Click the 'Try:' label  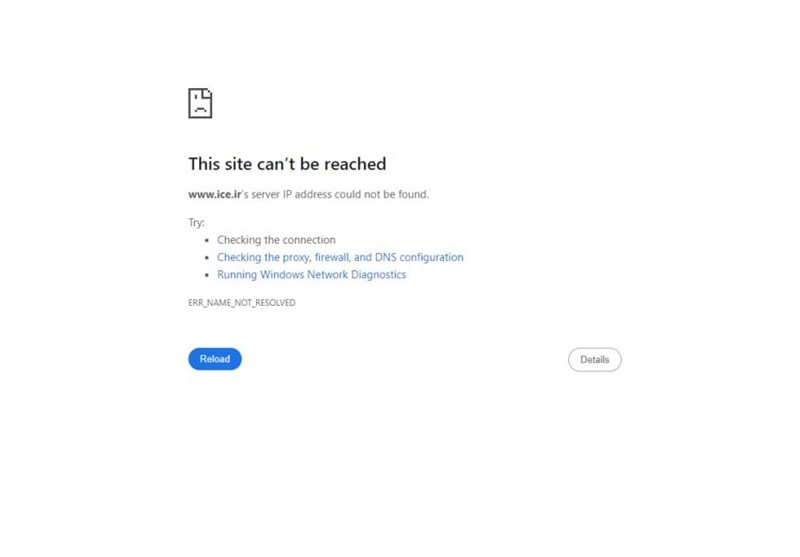[196, 222]
